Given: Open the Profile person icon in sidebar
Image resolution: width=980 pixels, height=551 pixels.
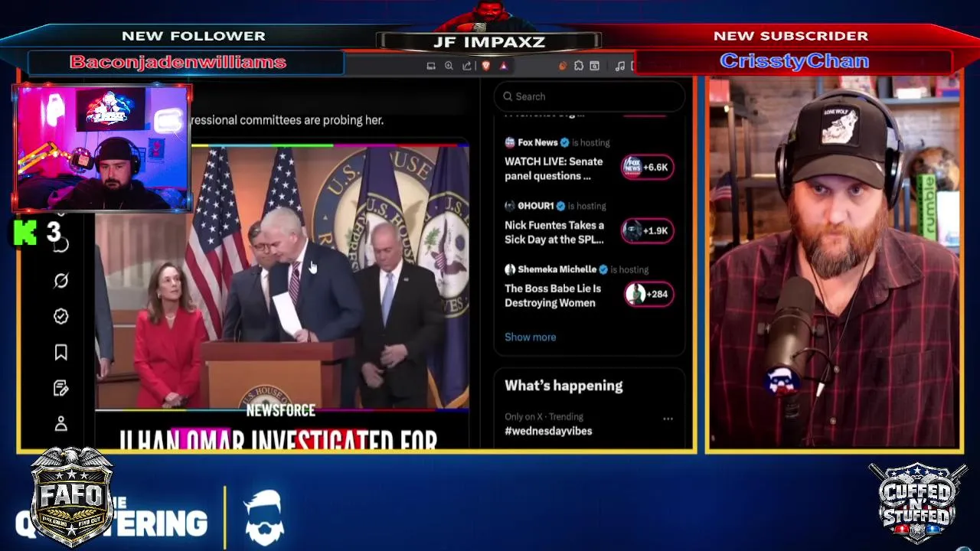Looking at the screenshot, I should [x=61, y=423].
